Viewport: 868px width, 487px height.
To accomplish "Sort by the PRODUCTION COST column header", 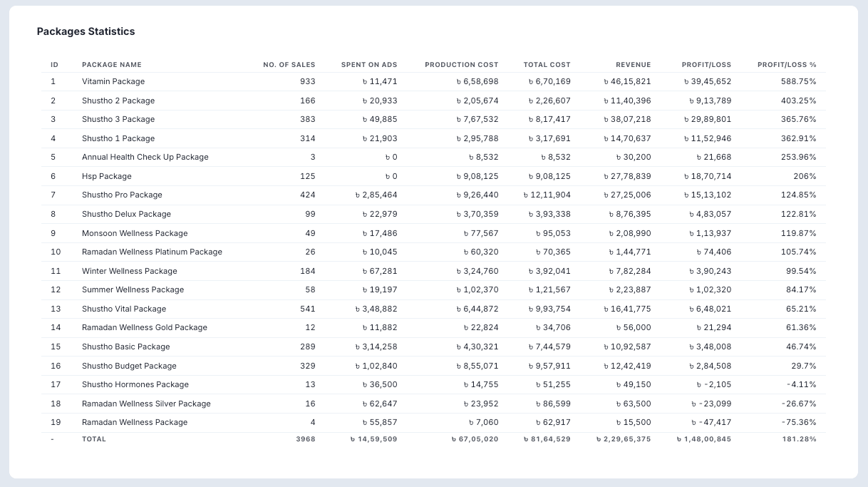I will coord(461,64).
